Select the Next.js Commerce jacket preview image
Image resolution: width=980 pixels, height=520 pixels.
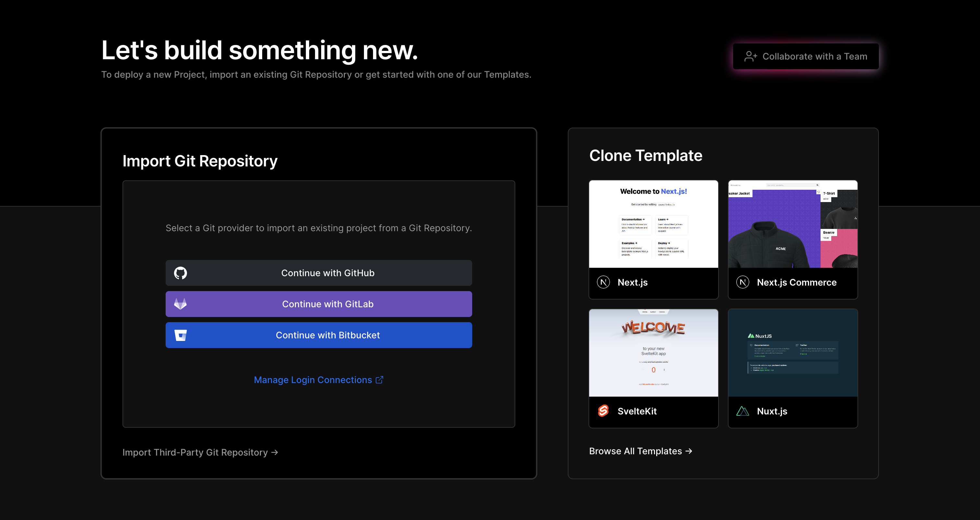[x=792, y=224]
